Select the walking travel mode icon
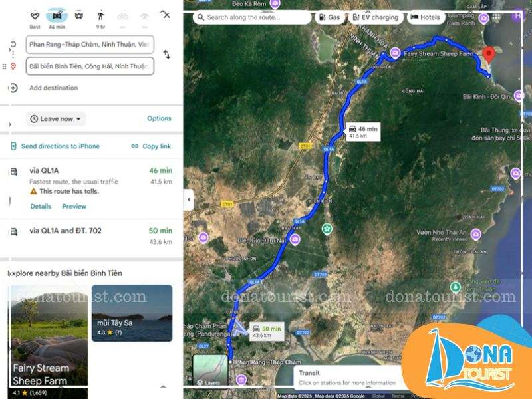This screenshot has height=399, width=532. (x=100, y=16)
